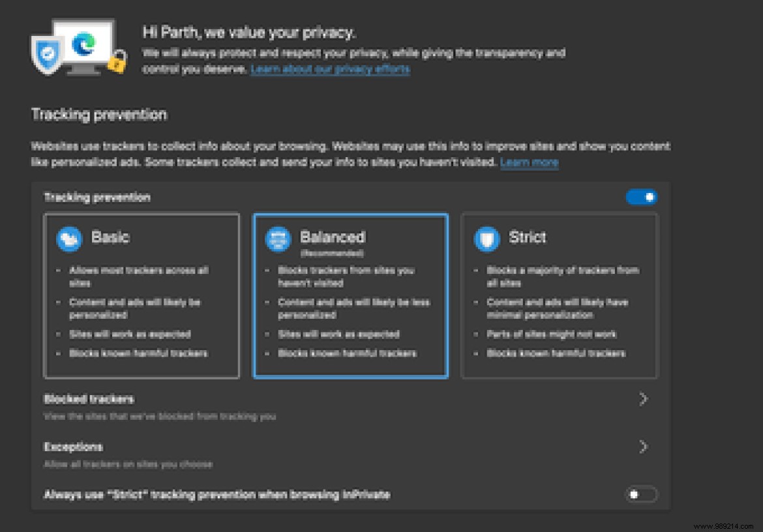763x532 pixels.
Task: Click the Strict shield icon
Action: tap(486, 239)
